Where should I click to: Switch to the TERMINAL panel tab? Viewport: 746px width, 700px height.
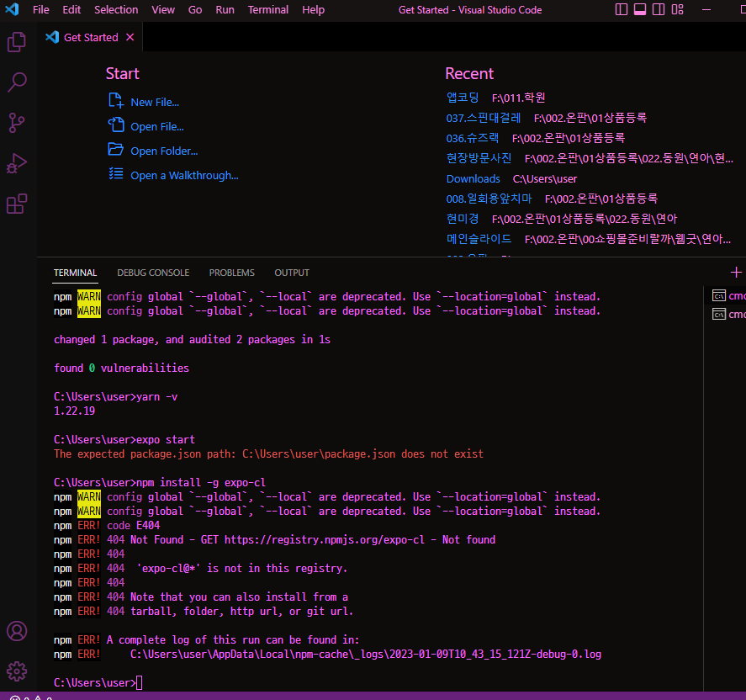click(x=75, y=273)
